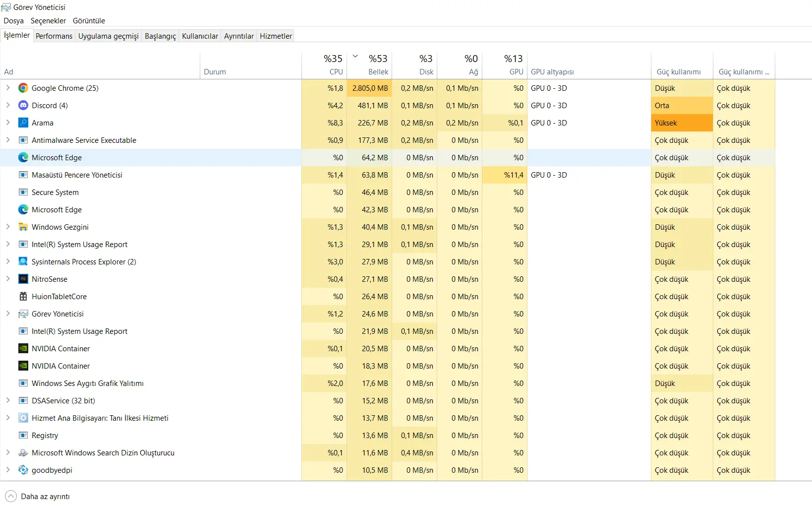The width and height of the screenshot is (812, 509).
Task: Click the HuionTabletCore process icon
Action: pos(23,297)
